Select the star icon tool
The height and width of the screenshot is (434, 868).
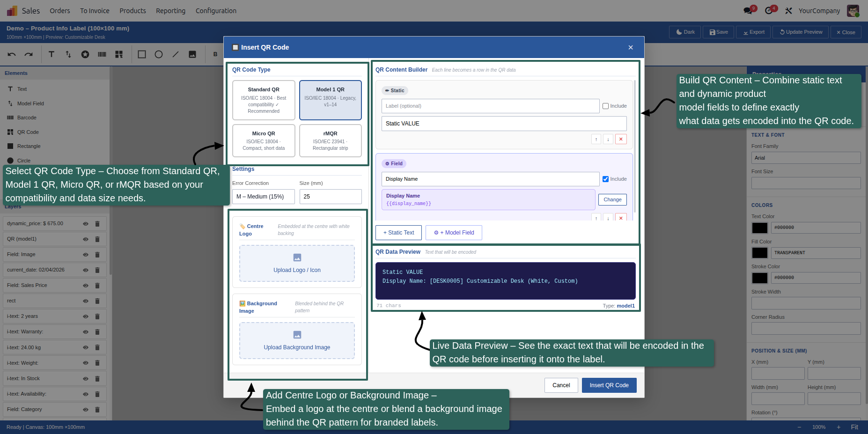pos(85,54)
